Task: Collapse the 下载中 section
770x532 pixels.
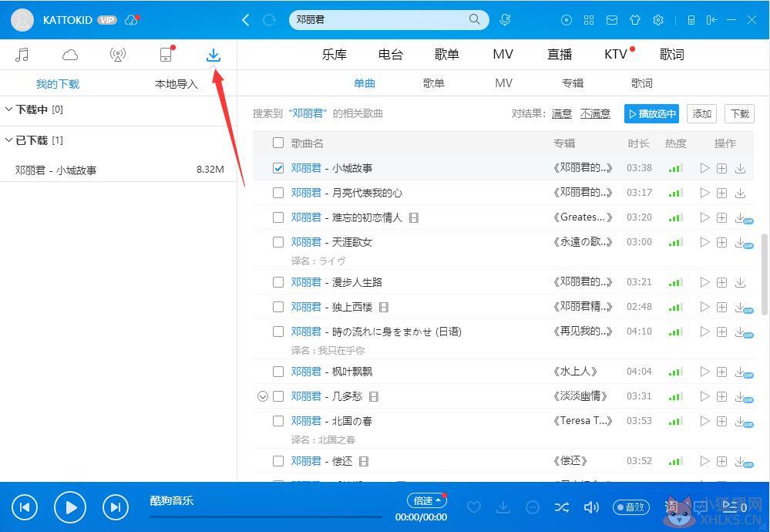Action: pyautogui.click(x=8, y=109)
